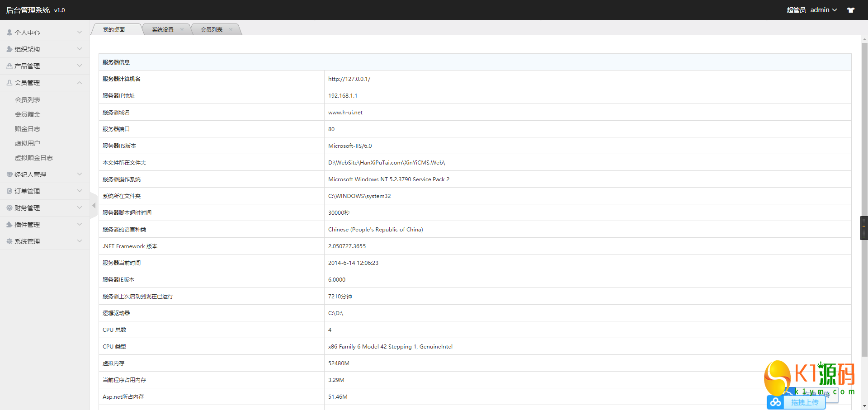Click the 拖拽上传 upload button
Image resolution: width=868 pixels, height=410 pixels.
coord(804,402)
